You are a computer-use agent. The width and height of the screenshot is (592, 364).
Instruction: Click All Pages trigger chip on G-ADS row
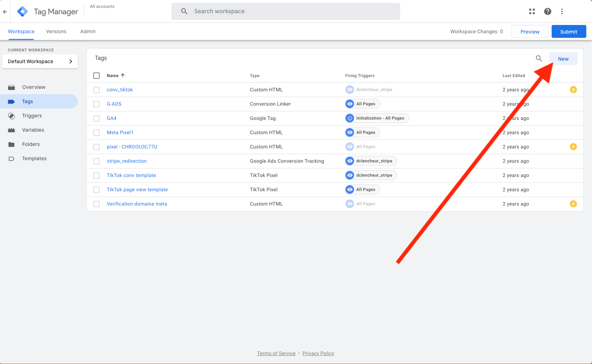click(x=362, y=104)
